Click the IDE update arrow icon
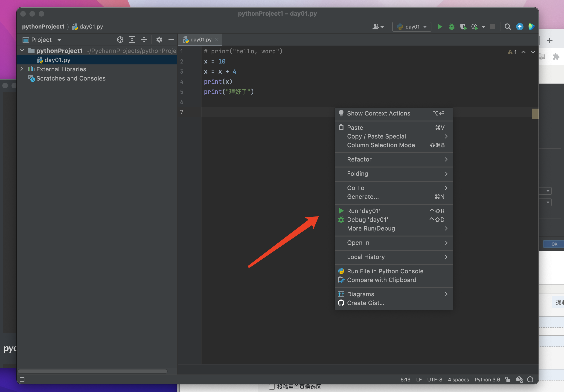 520,27
